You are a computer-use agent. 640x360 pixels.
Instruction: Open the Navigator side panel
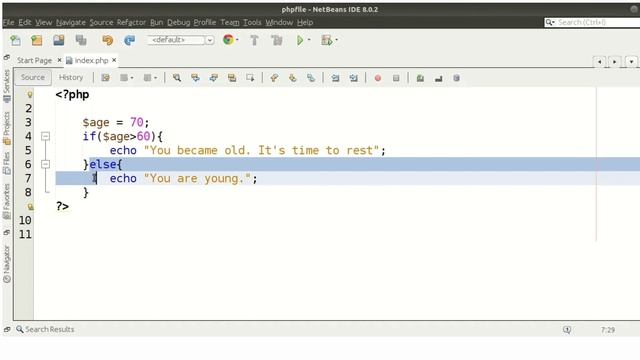[x=7, y=264]
